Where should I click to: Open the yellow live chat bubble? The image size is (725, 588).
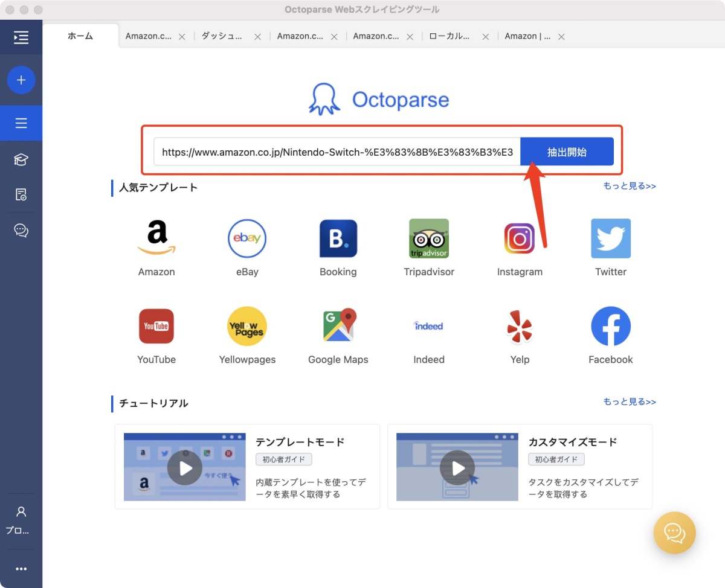click(674, 533)
